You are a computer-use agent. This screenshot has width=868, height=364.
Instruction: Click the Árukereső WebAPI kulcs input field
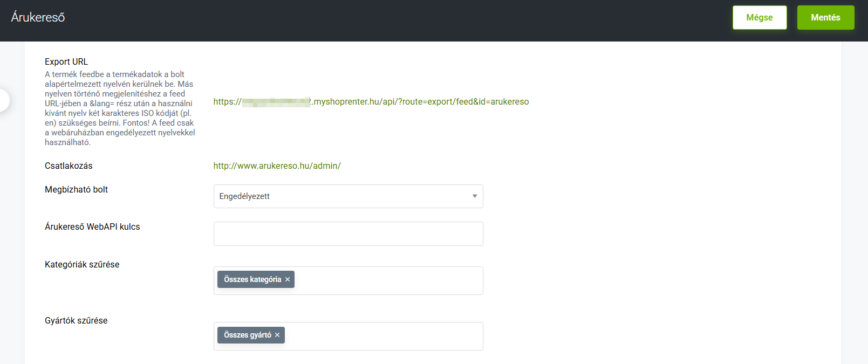pos(348,233)
